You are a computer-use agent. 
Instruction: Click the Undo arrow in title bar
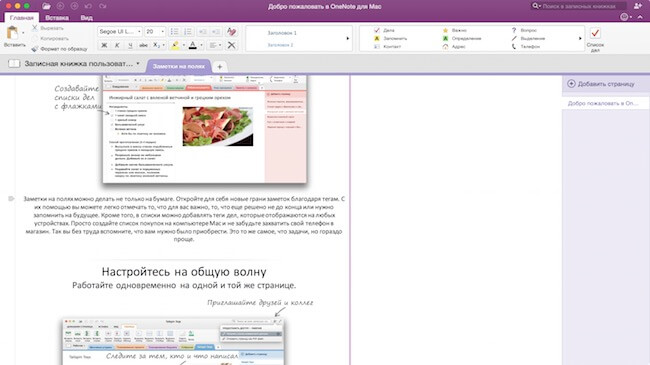(88, 6)
